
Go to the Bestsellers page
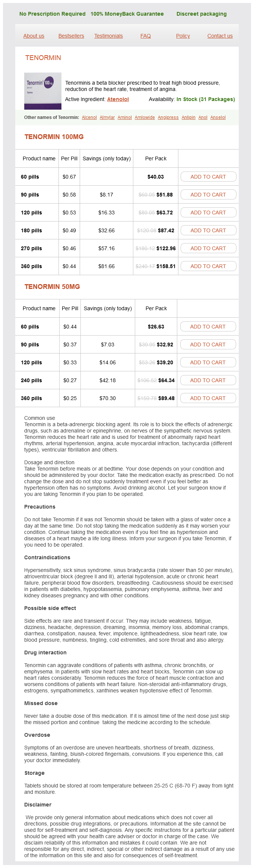tap(71, 36)
